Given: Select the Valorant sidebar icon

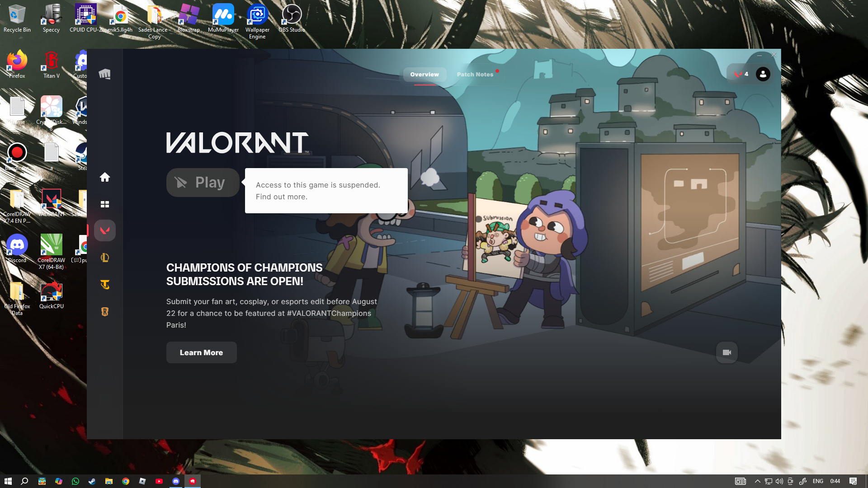Looking at the screenshot, I should coord(104,230).
